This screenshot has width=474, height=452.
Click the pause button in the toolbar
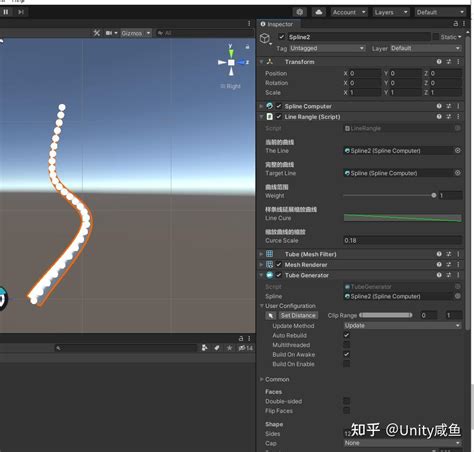coord(6,12)
